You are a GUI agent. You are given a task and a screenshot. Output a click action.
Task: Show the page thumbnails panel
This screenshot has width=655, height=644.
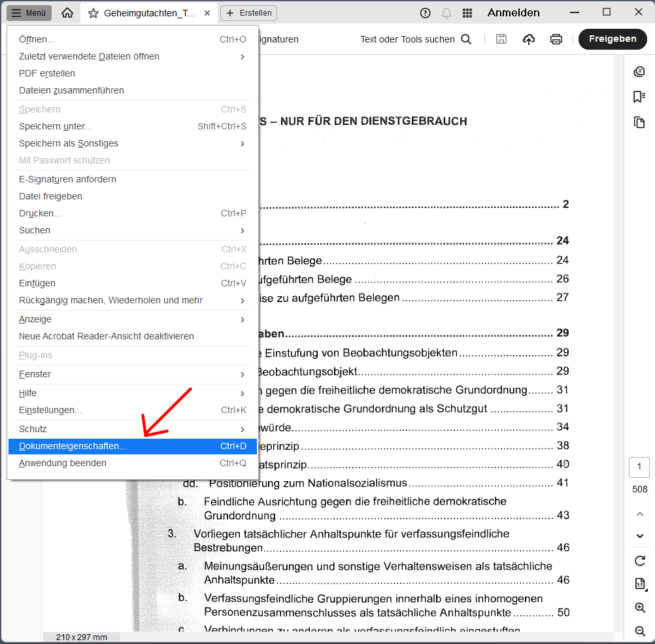point(639,122)
